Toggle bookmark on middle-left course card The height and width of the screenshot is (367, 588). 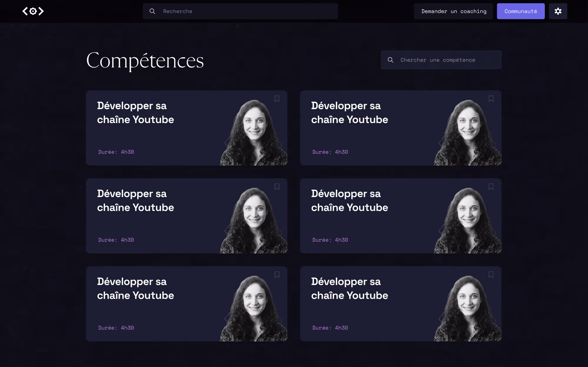click(277, 187)
